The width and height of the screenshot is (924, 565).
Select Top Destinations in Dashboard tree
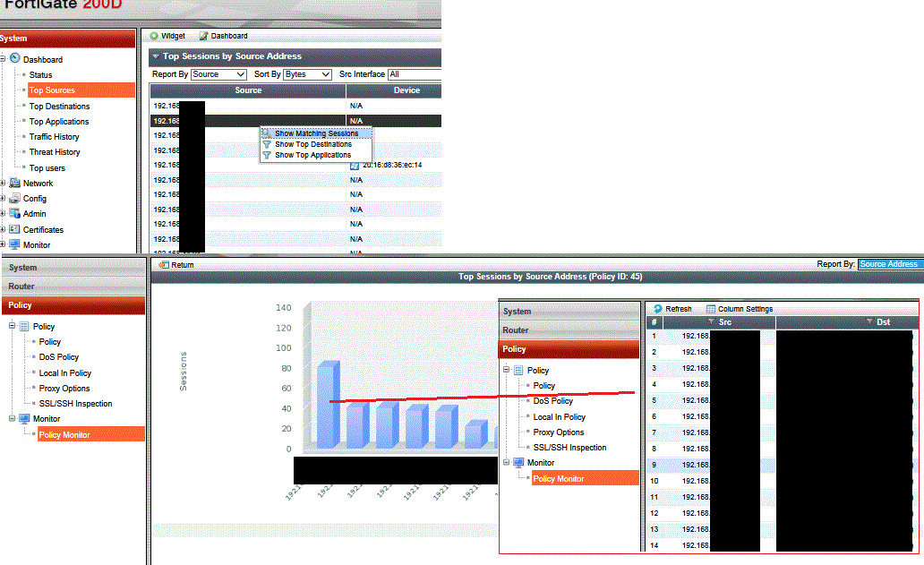(59, 106)
